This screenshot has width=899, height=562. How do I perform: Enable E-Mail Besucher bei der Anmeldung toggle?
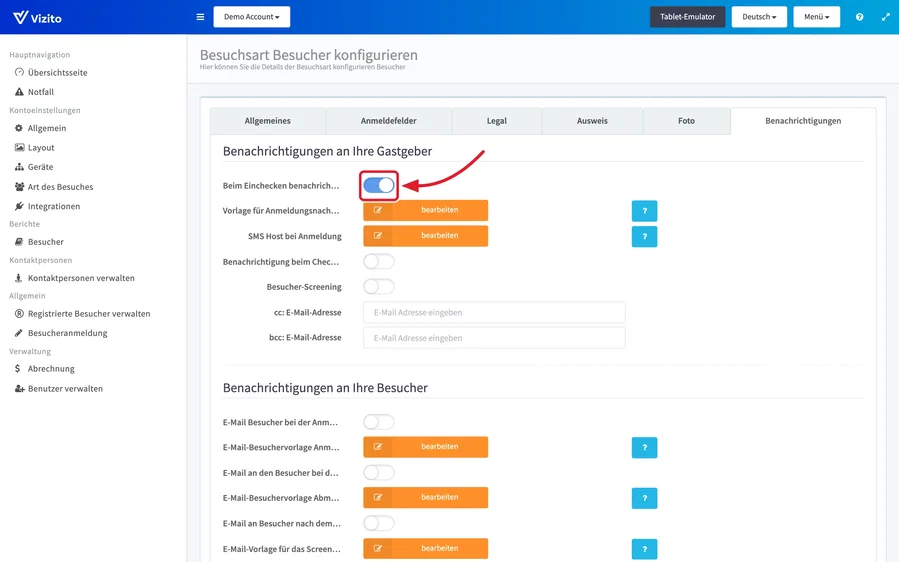click(379, 422)
